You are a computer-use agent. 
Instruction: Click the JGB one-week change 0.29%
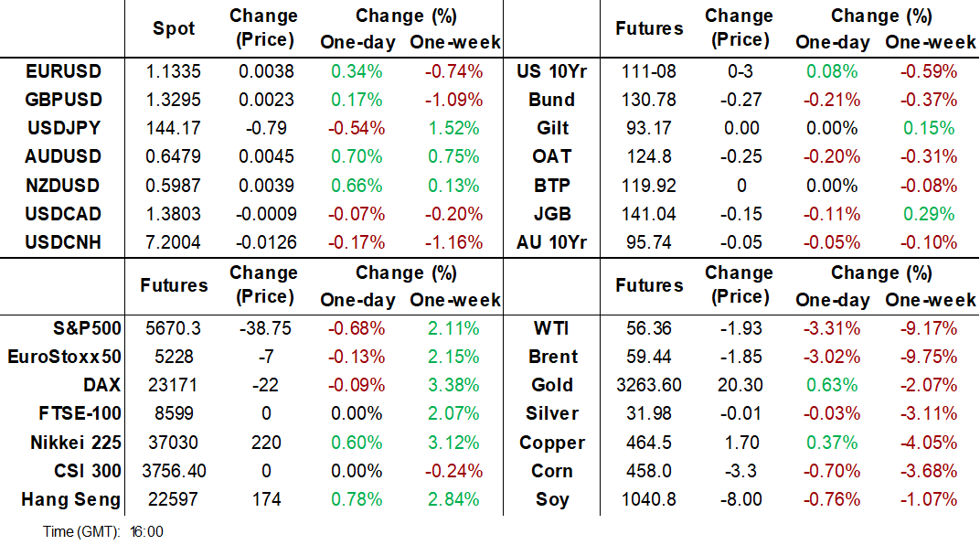[931, 214]
